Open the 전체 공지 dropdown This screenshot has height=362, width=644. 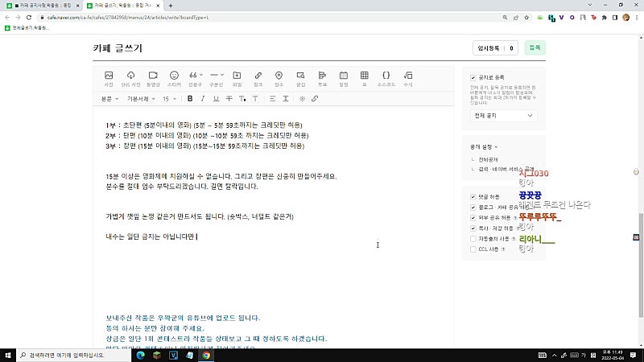tap(503, 116)
